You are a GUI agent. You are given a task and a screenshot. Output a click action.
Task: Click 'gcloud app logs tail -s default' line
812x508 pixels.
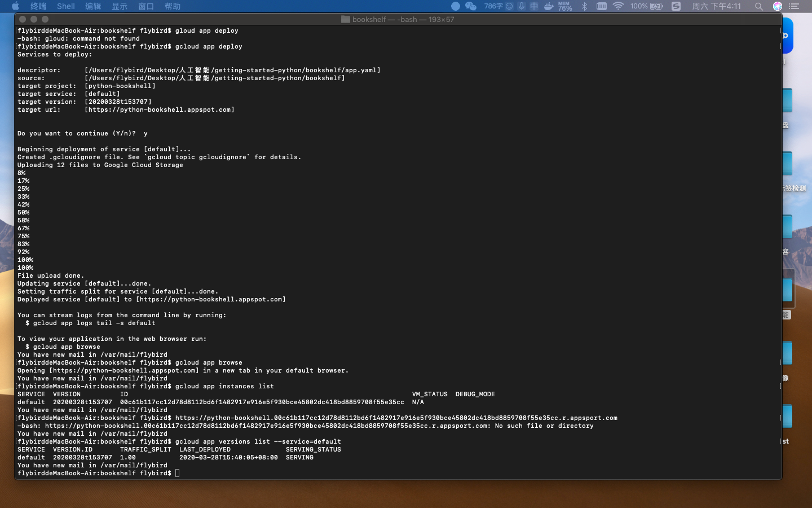tap(90, 323)
